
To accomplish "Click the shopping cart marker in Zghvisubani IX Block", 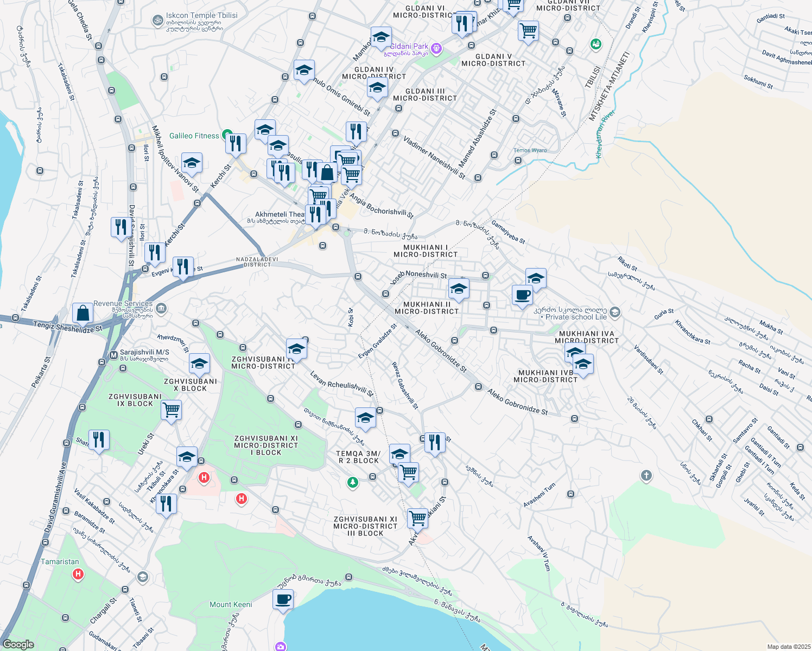I will pyautogui.click(x=171, y=410).
